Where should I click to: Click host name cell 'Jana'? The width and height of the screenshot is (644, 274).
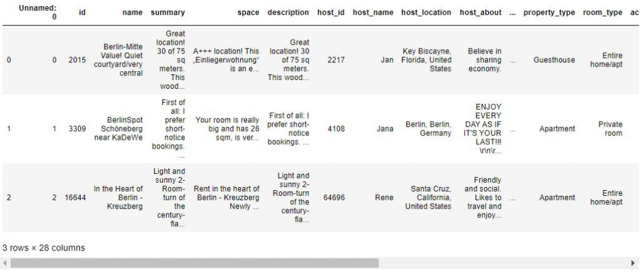385,128
